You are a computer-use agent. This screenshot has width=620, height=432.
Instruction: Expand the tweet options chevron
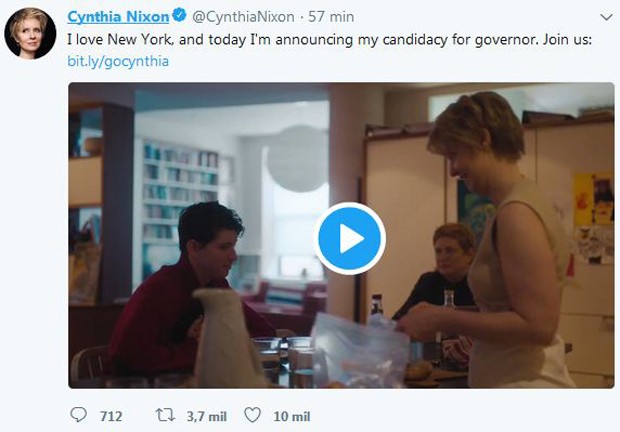coord(606,17)
